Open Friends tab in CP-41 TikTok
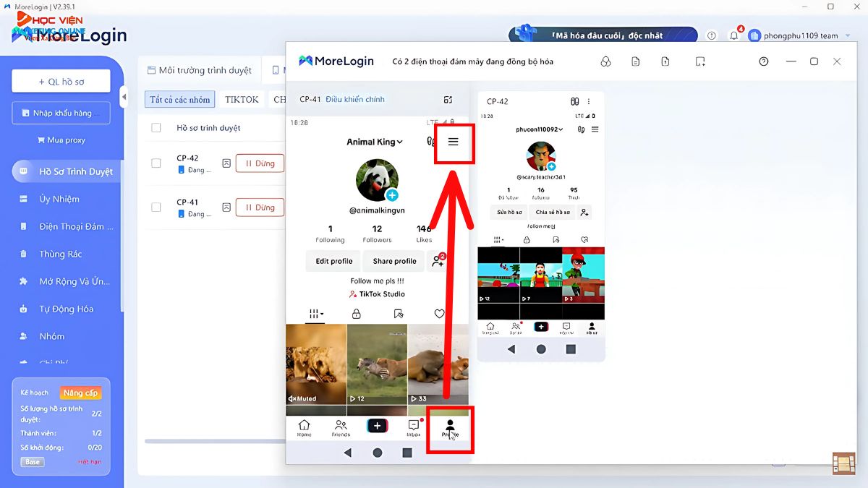This screenshot has width=868, height=488. [x=341, y=429]
